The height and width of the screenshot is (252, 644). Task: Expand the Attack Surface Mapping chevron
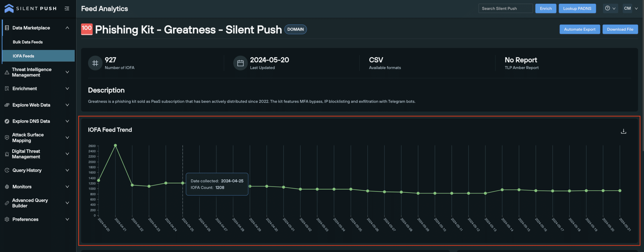click(x=67, y=137)
